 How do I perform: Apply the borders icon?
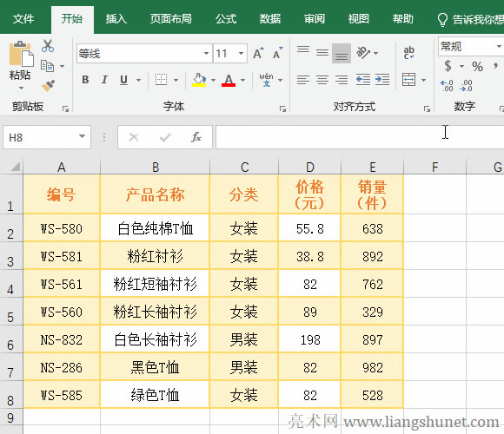[161, 79]
